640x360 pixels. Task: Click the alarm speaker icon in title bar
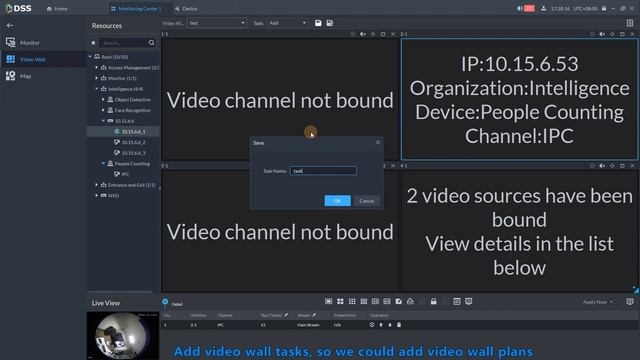[x=520, y=9]
